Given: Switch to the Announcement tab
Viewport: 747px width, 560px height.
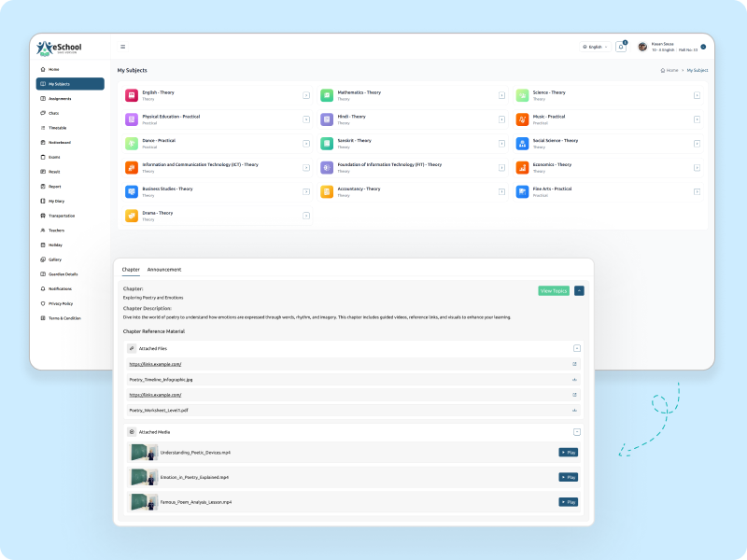Looking at the screenshot, I should [164, 270].
